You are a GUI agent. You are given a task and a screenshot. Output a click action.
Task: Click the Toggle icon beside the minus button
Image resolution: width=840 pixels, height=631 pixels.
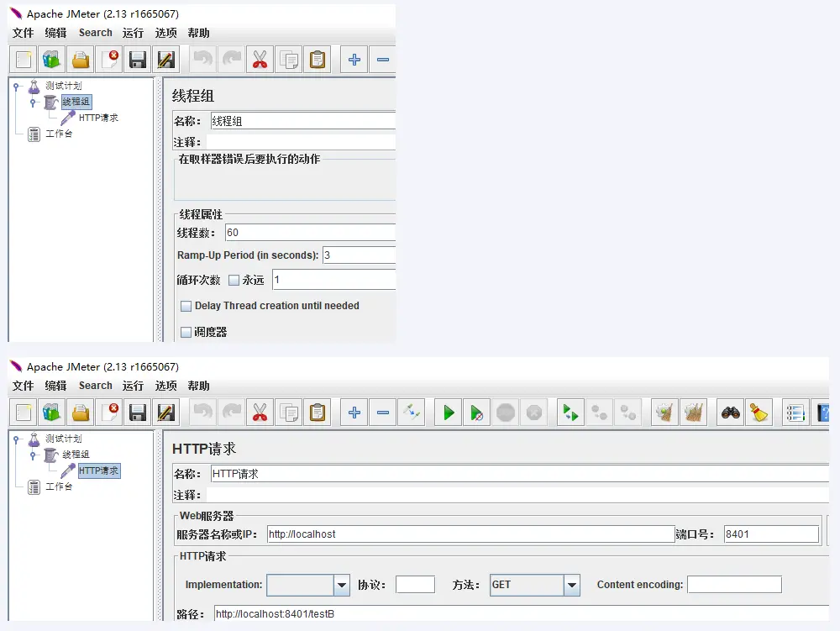point(411,413)
